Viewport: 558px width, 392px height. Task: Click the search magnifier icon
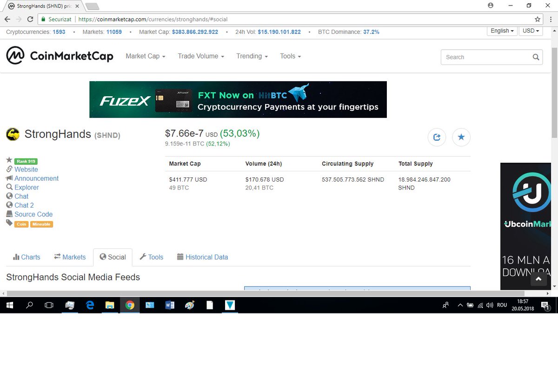[x=536, y=57]
